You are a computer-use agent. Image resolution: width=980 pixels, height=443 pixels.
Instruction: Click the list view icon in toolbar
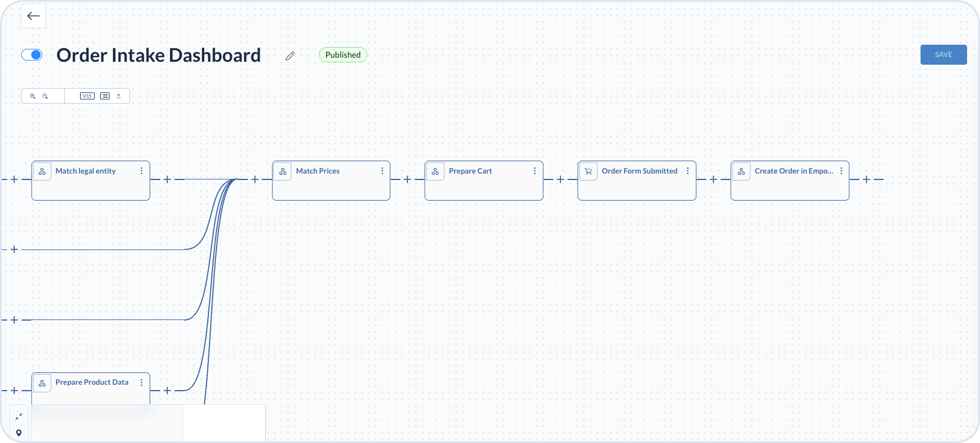point(105,96)
